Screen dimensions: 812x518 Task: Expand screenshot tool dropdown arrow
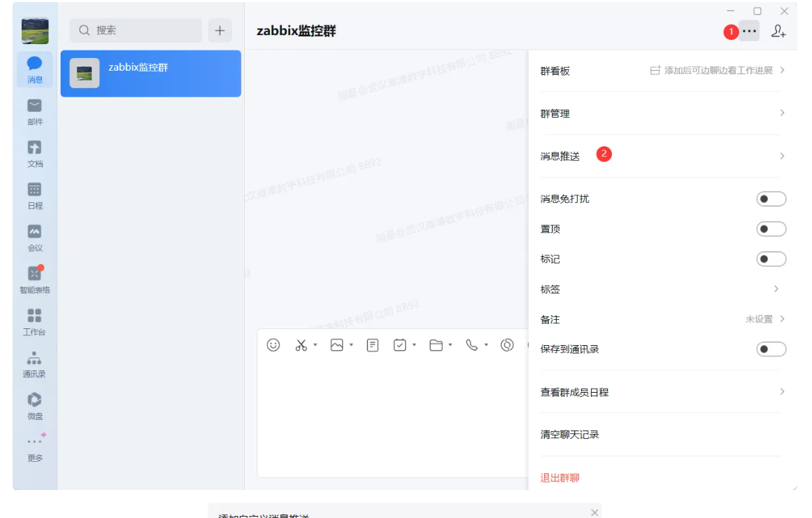[x=315, y=345]
